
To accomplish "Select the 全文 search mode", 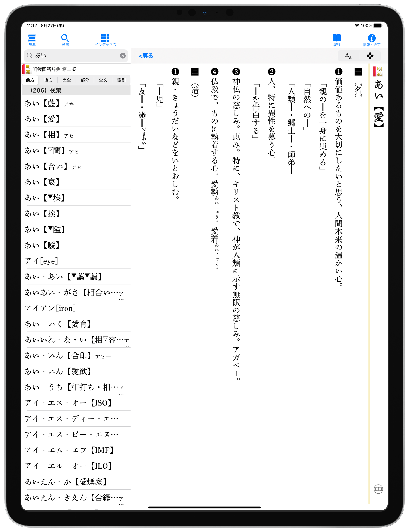I will 103,80.
